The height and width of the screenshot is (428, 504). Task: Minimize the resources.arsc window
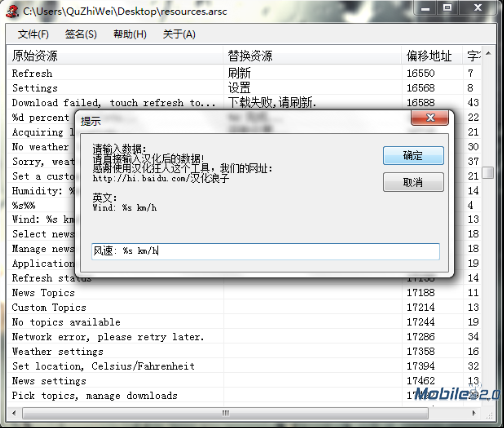coord(425,8)
